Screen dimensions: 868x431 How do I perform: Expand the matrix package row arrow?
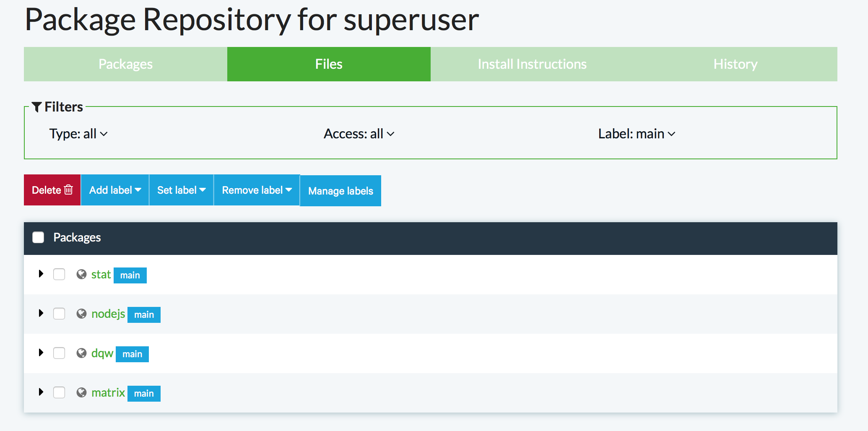41,392
